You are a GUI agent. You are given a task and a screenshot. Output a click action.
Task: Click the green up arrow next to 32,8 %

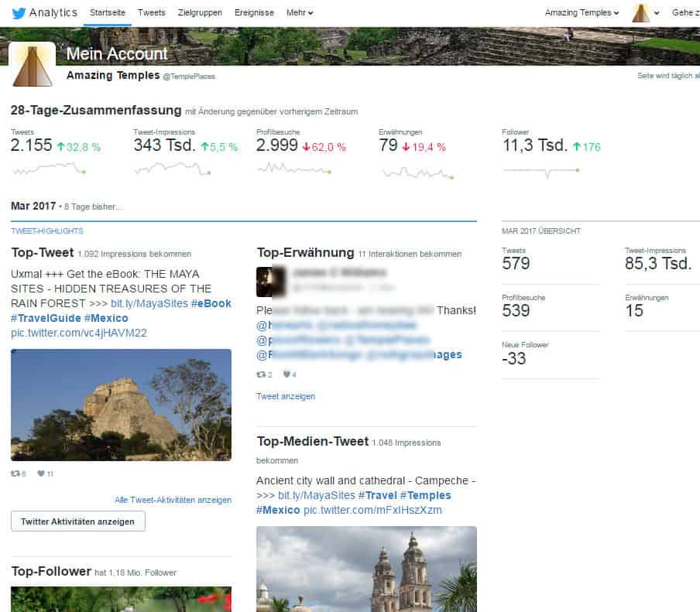61,147
